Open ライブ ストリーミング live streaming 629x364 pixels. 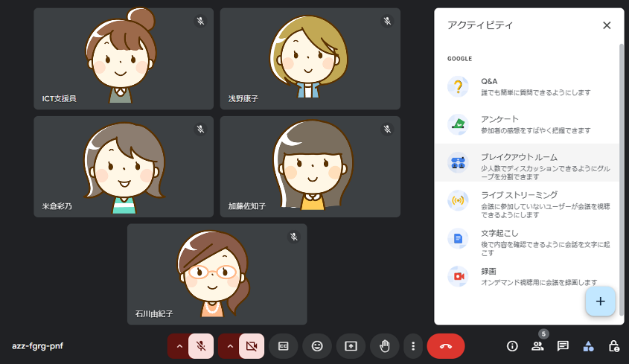tap(527, 200)
